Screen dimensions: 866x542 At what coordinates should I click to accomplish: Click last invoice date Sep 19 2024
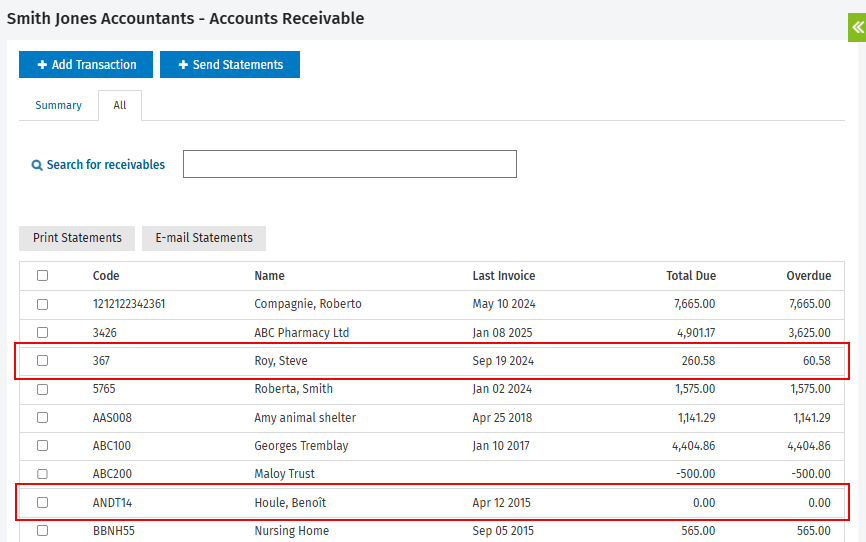(503, 361)
